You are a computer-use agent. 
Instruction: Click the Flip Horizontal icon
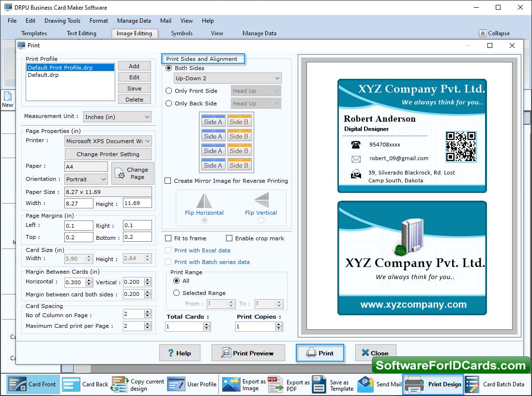pos(204,201)
